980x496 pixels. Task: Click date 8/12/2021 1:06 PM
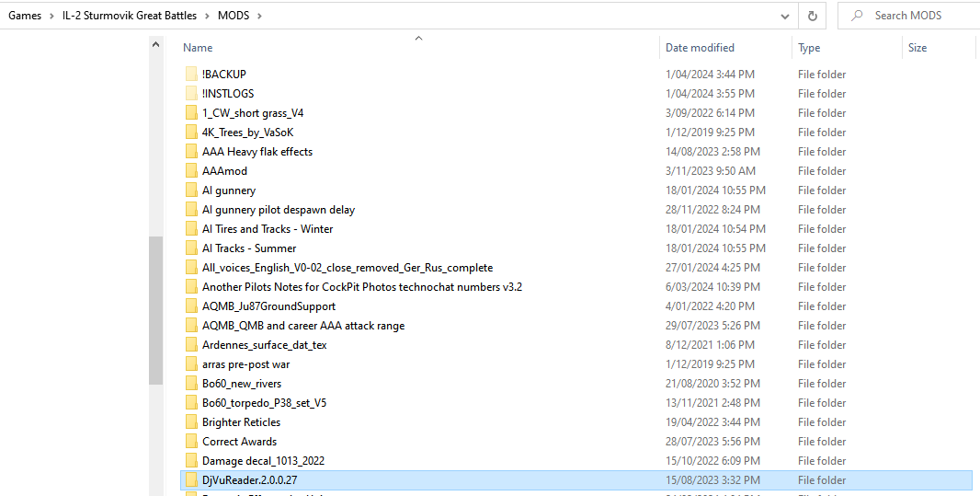[x=710, y=346]
